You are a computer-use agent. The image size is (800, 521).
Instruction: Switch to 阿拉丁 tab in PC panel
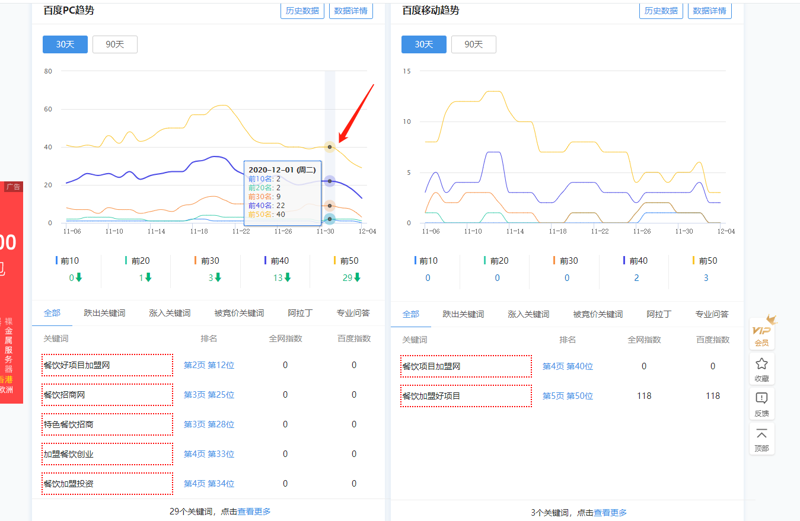[x=300, y=314]
